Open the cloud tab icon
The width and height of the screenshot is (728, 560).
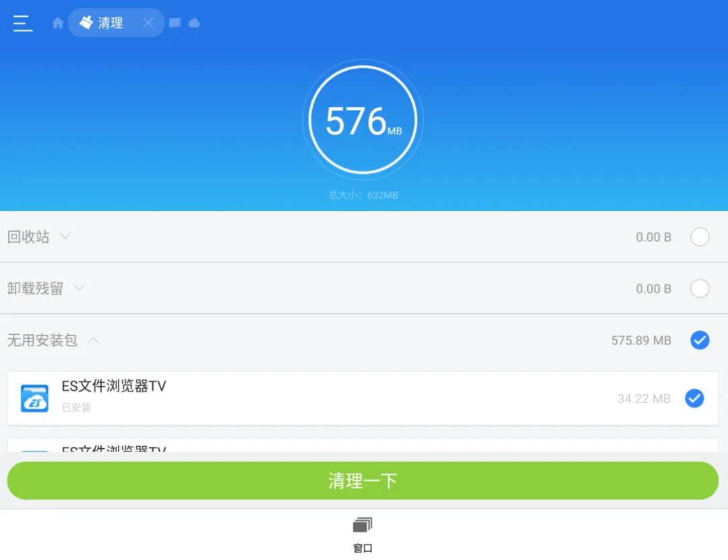tap(194, 23)
